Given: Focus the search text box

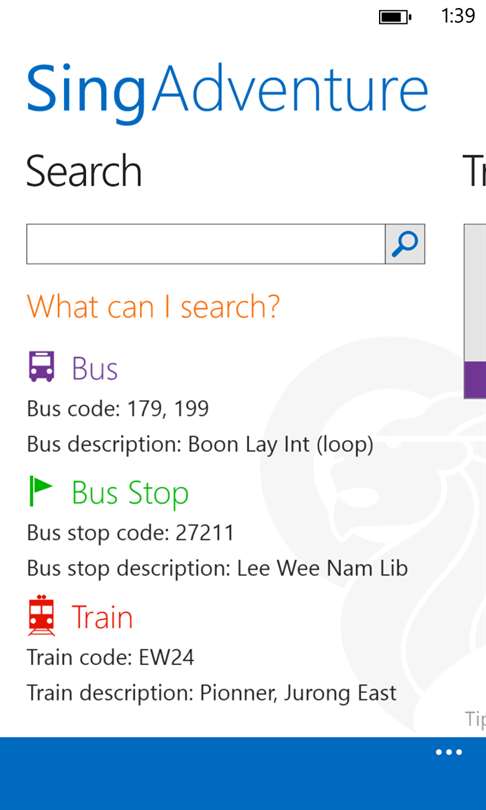Looking at the screenshot, I should [206, 244].
